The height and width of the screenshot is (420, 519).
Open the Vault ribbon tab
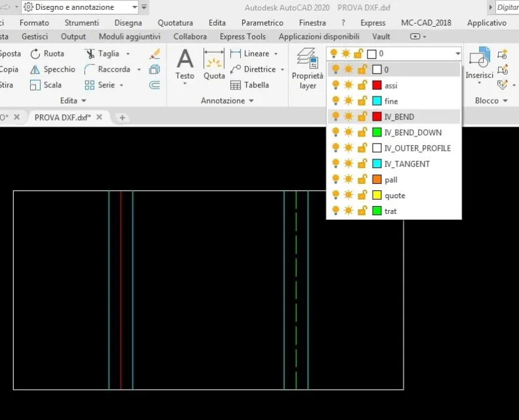point(381,36)
